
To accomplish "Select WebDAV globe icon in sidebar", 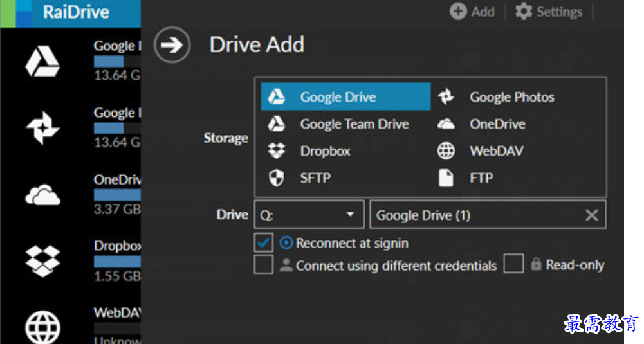I will point(42,327).
